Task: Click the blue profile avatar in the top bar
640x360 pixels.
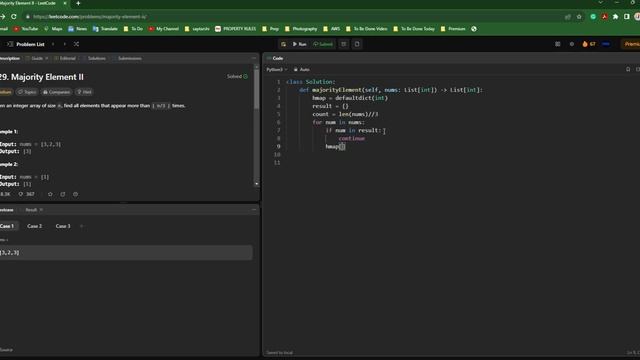Action: tap(606, 44)
